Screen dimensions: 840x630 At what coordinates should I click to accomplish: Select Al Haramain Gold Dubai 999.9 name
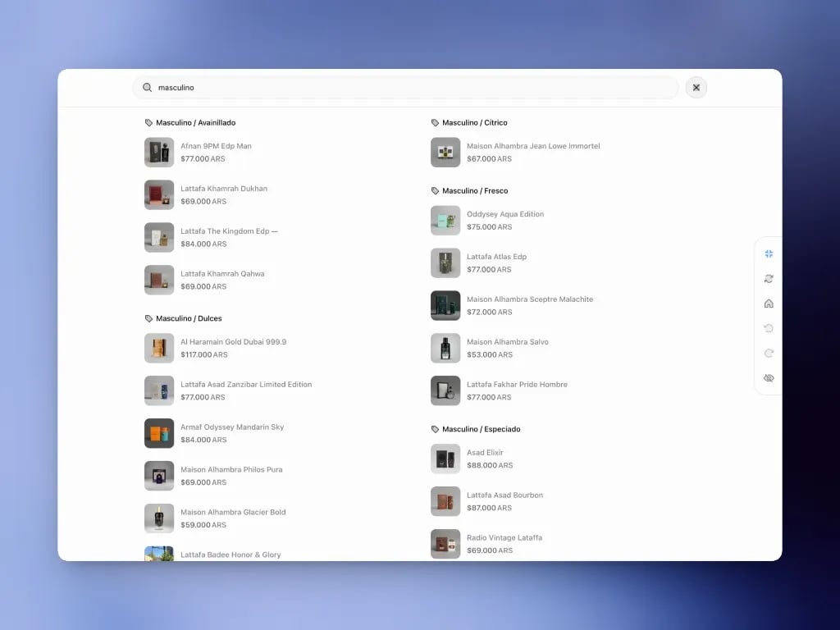(x=234, y=342)
